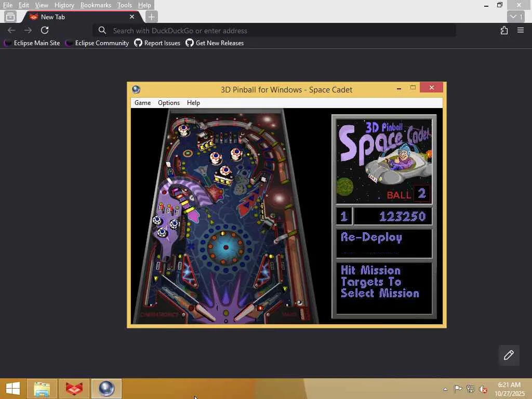Open the Game menu in Pinball

[x=142, y=103]
